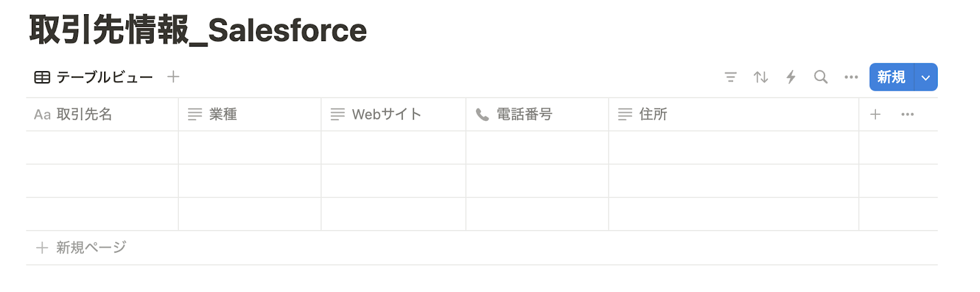Click the search magnifier icon
The width and height of the screenshot is (980, 292).
(821, 77)
